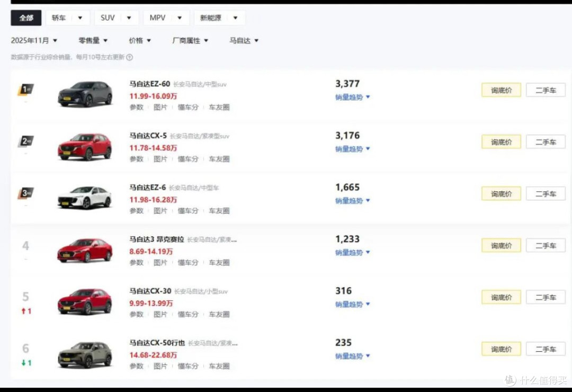The image size is (572, 392).
Task: Click the 11.99-16.09万 price text
Action: pyautogui.click(x=153, y=96)
